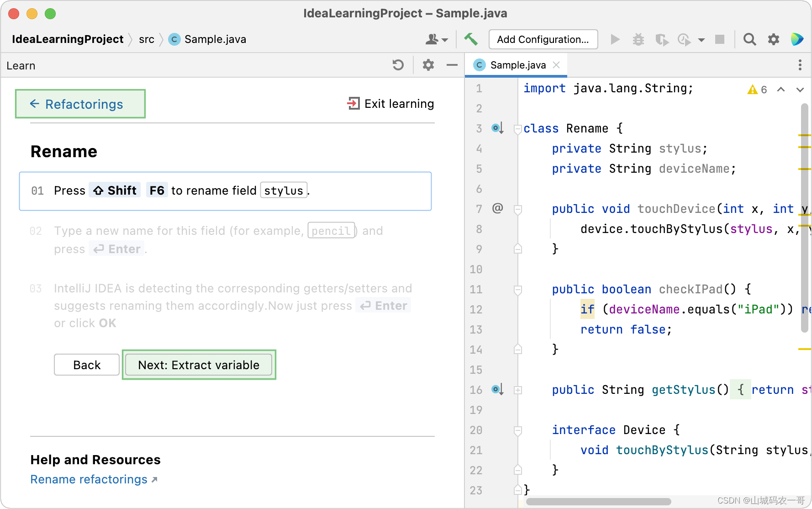The height and width of the screenshot is (509, 812).
Task: Click "return false;" on line 13
Action: 626,329
